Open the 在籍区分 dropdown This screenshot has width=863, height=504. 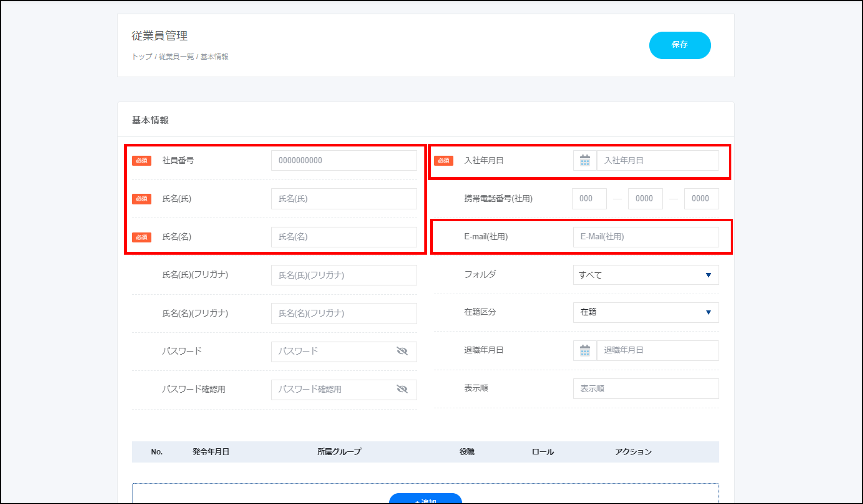(646, 312)
